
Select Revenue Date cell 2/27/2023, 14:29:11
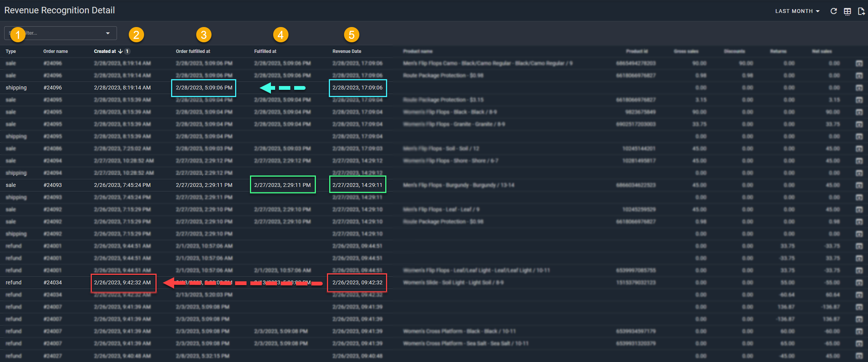pos(357,185)
